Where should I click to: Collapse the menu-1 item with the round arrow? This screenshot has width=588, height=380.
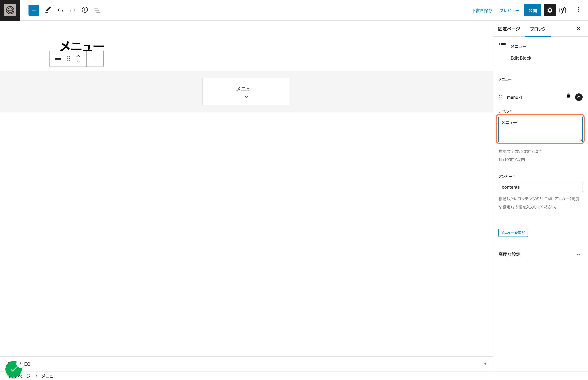point(579,97)
